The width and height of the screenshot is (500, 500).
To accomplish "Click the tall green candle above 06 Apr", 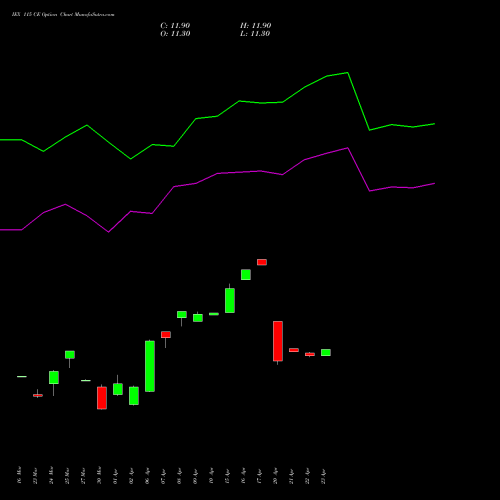I will pos(150,366).
